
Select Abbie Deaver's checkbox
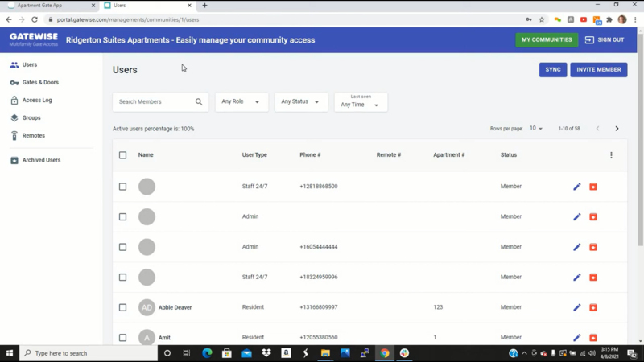tap(123, 307)
